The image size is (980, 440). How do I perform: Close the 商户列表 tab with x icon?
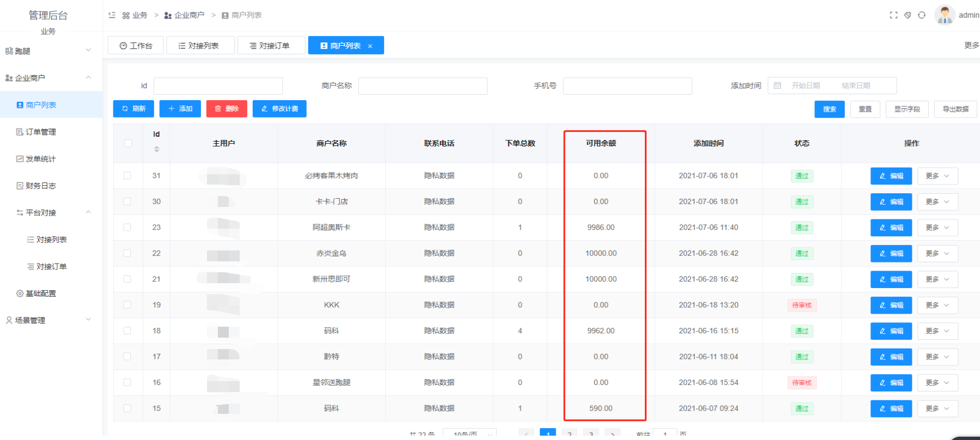click(x=370, y=46)
